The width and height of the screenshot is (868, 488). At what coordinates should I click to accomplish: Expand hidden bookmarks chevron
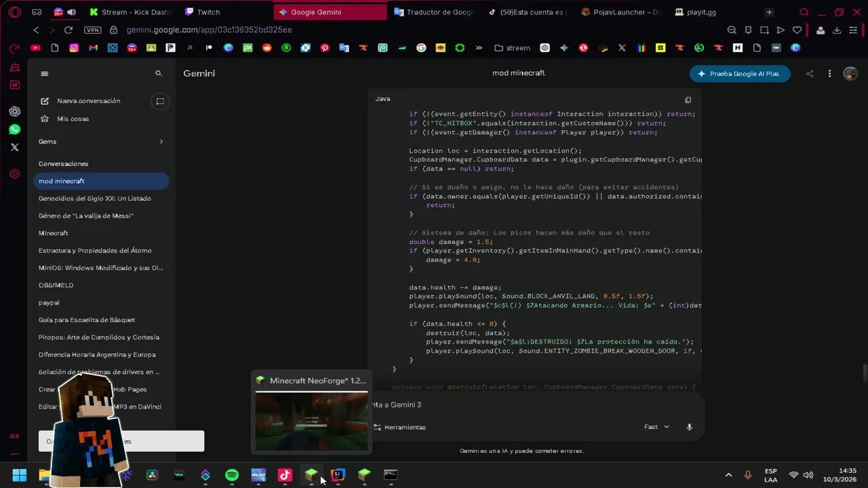click(x=479, y=48)
